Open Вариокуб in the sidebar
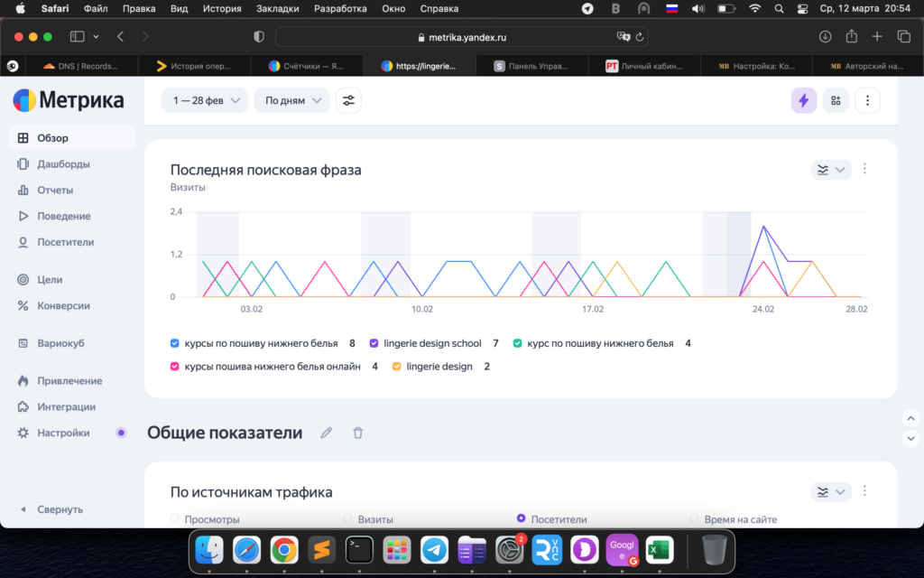The width and height of the screenshot is (924, 578). click(x=60, y=343)
